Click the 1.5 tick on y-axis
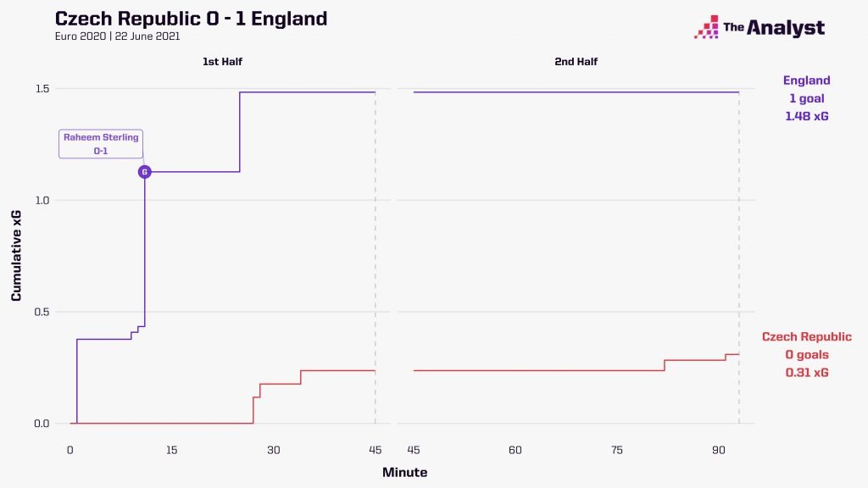 (x=42, y=89)
